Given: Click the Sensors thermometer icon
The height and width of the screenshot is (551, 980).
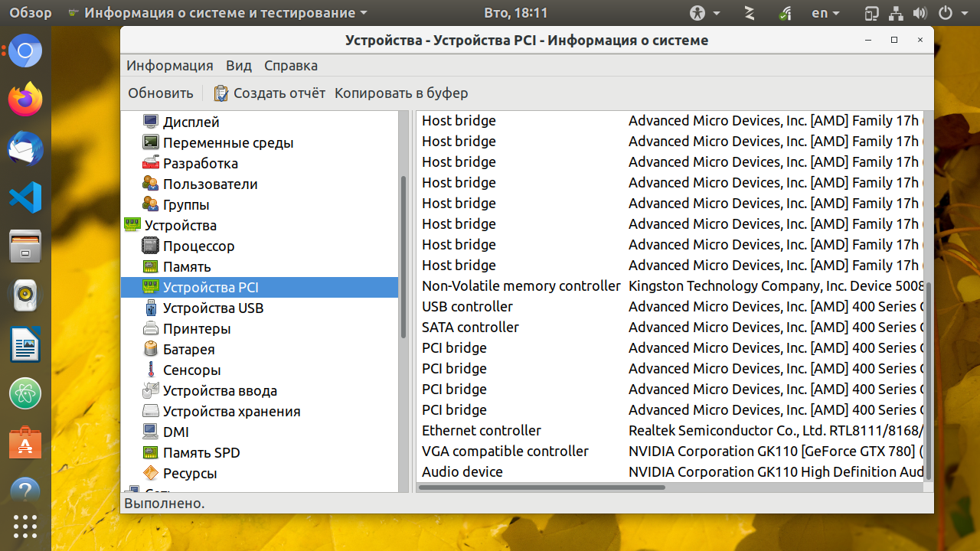Looking at the screenshot, I should click(151, 370).
